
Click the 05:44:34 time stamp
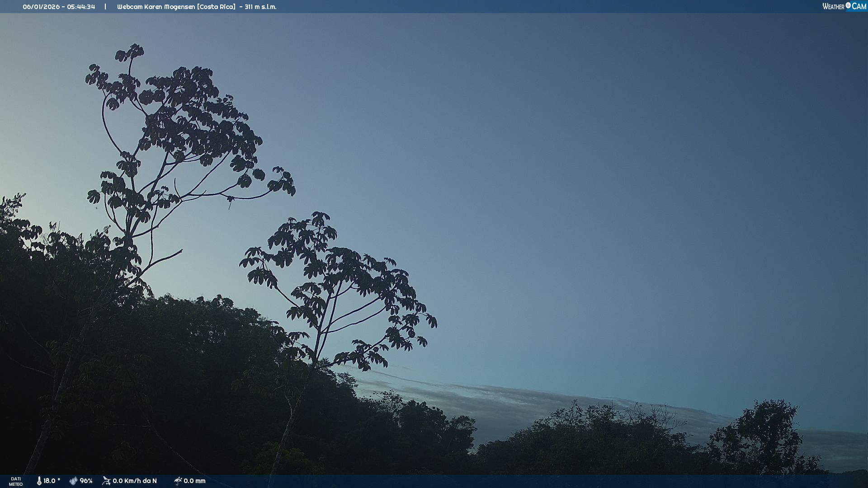(81, 7)
